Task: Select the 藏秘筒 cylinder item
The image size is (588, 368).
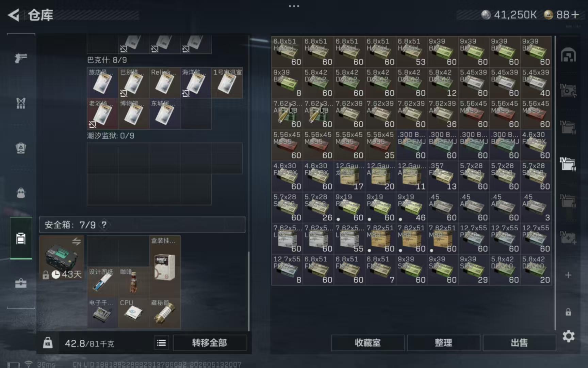Action: (165, 313)
